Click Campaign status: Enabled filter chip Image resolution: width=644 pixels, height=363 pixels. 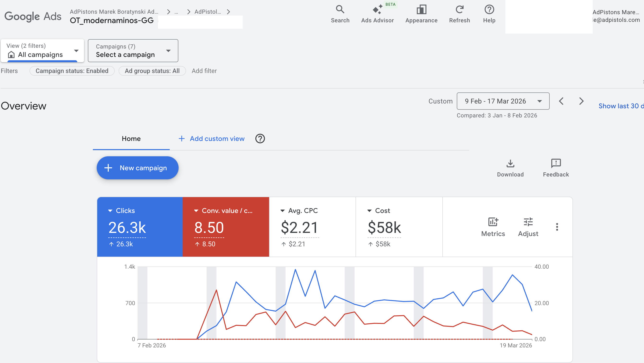72,71
